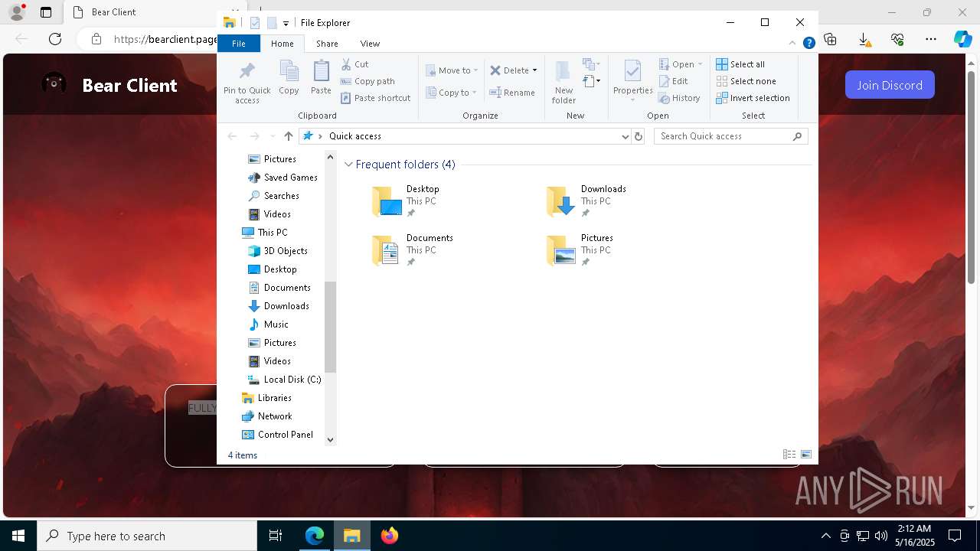Viewport: 980px width, 551px height.
Task: Show hidden system tray icons
Action: (825, 536)
